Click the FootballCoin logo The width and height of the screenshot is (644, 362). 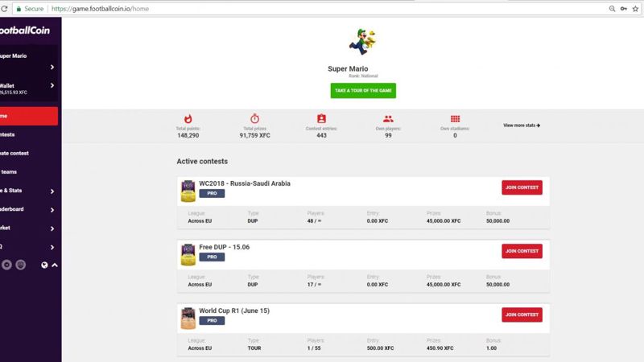[25, 31]
